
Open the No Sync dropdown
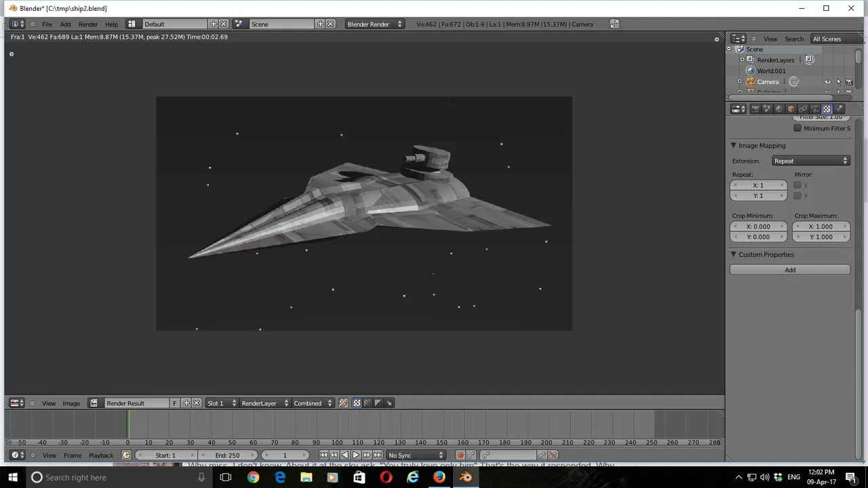tap(415, 455)
